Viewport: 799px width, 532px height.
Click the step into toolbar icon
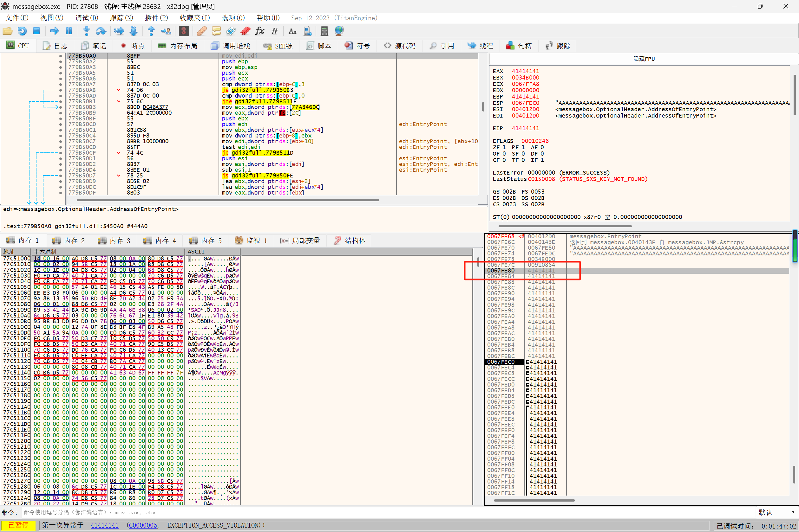pos(87,31)
